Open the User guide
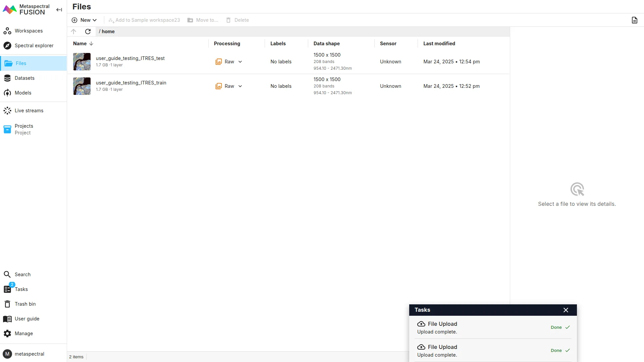Screen dimensions: 644x362 coord(27,319)
